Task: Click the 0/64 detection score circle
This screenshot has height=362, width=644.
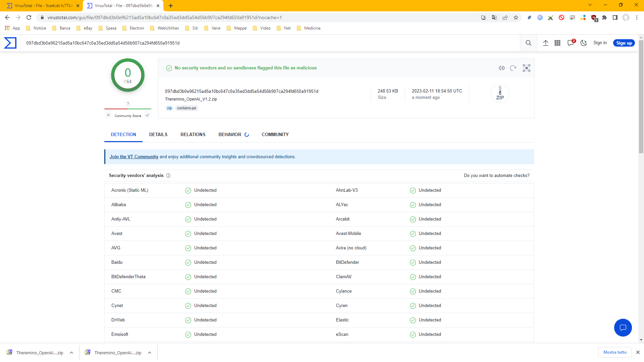Action: click(x=128, y=75)
